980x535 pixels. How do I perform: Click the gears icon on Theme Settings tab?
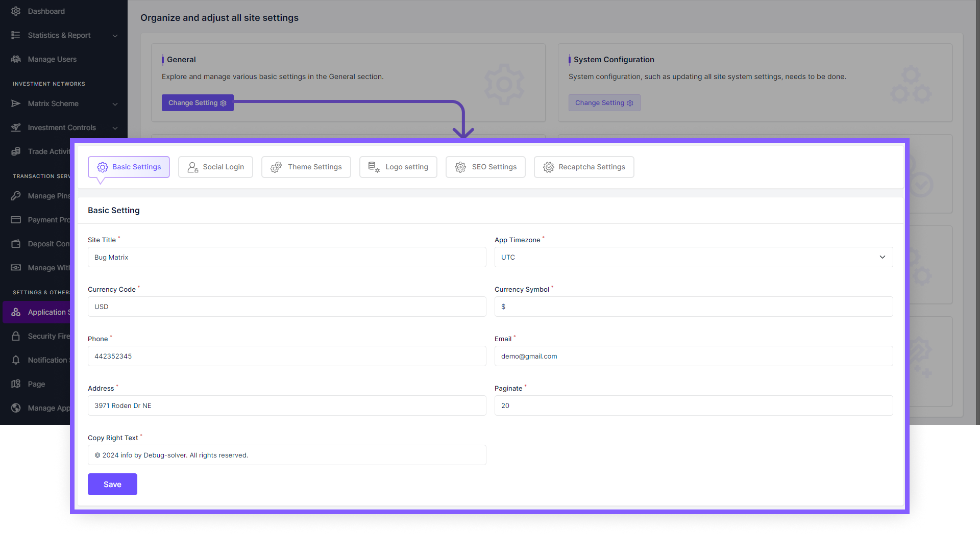coord(276,167)
